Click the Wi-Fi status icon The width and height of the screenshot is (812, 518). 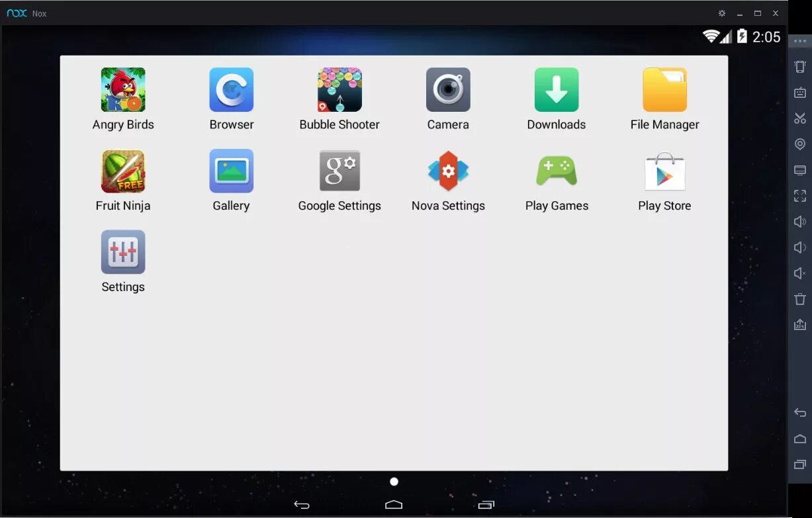click(711, 36)
